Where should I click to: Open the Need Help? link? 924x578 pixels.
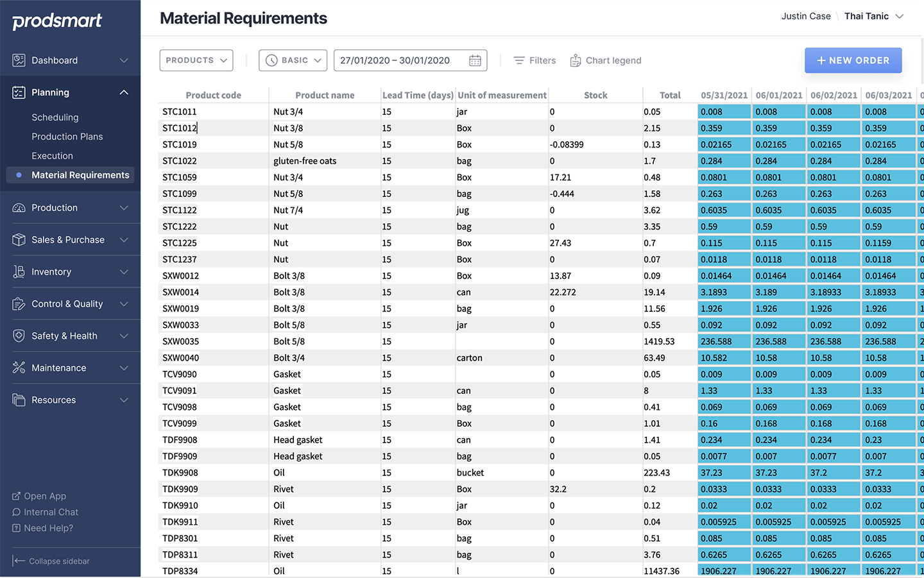49,528
